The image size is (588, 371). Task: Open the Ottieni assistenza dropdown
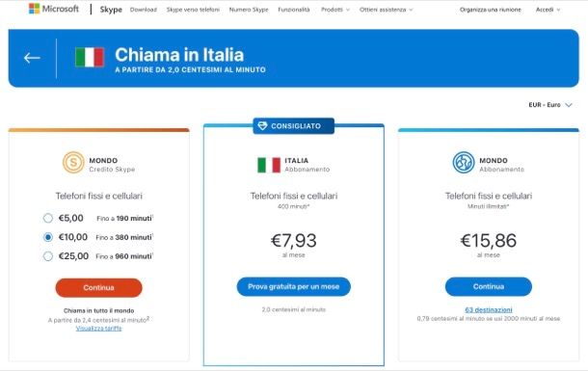pyautogui.click(x=386, y=10)
